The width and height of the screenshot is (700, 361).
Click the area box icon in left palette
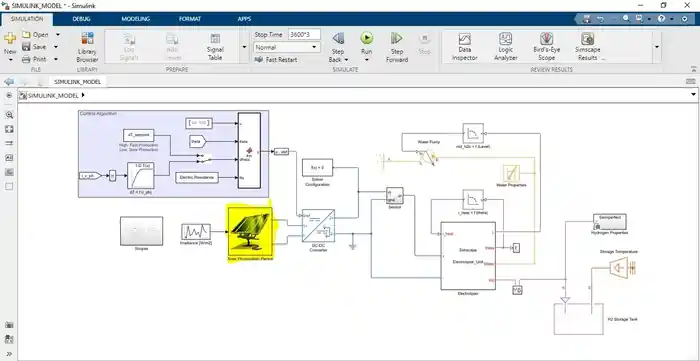(9, 187)
